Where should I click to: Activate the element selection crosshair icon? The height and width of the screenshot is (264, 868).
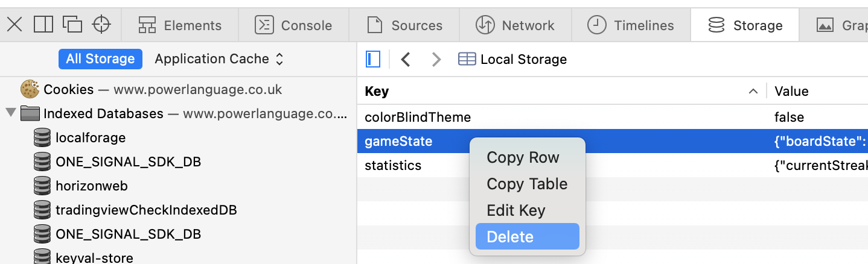click(101, 25)
